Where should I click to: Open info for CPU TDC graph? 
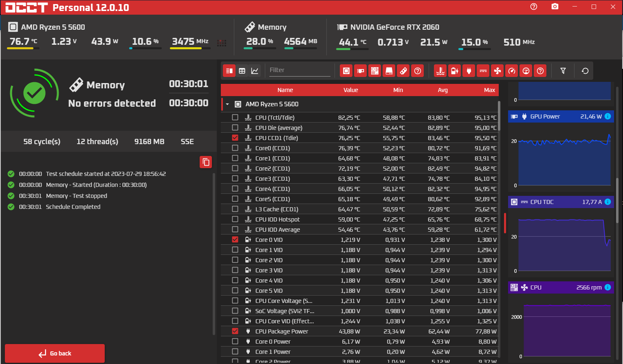608,202
